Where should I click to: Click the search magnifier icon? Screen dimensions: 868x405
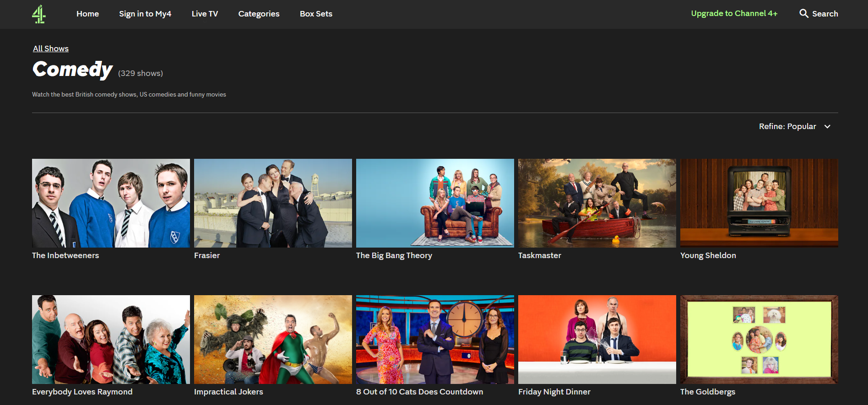(x=804, y=14)
